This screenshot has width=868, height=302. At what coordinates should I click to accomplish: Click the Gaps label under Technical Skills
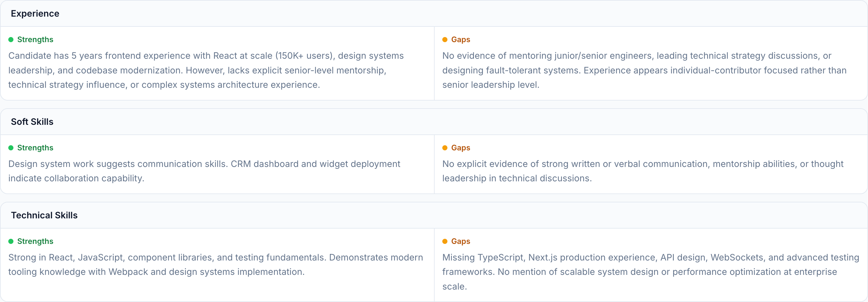coord(460,241)
